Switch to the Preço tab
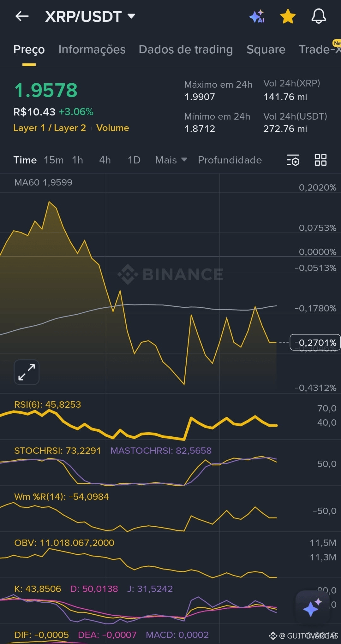The height and width of the screenshot is (644, 341). click(29, 50)
